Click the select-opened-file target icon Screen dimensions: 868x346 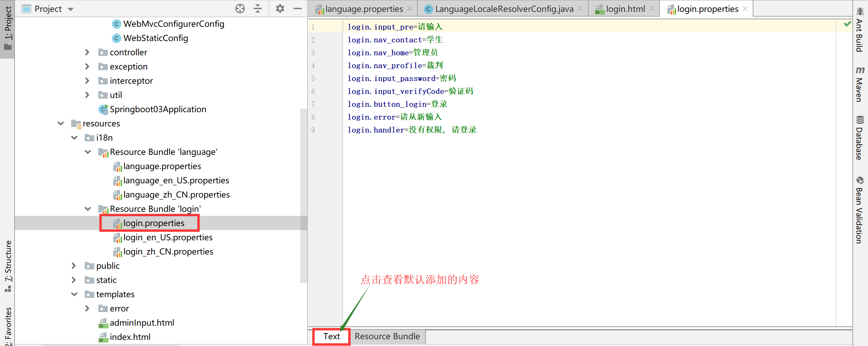240,8
